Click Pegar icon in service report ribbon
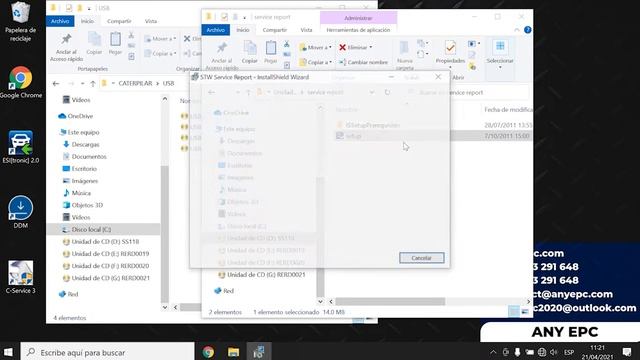Viewport: 640px width, 360px height. [271, 52]
